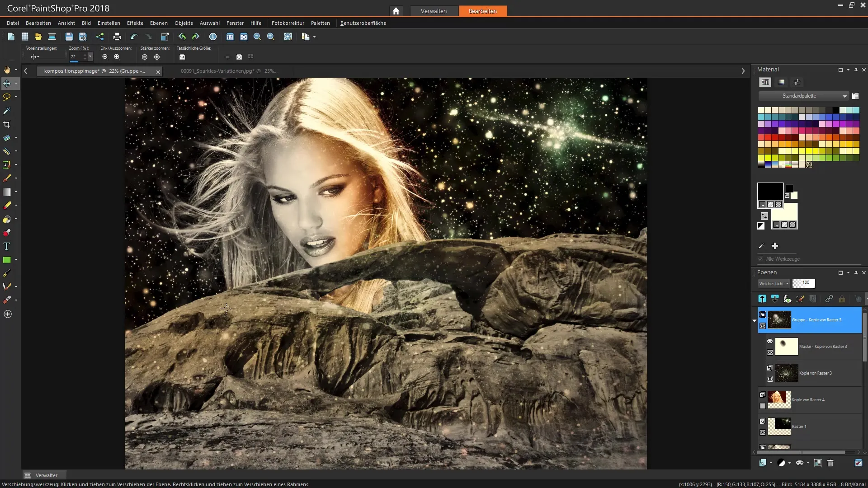Hide the Raster 1 layer

pyautogui.click(x=763, y=432)
